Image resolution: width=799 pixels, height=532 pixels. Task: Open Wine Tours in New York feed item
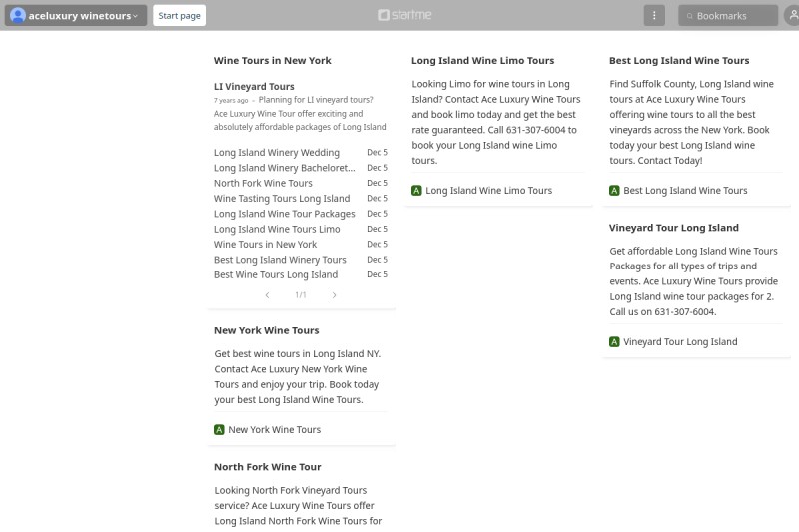pos(265,244)
